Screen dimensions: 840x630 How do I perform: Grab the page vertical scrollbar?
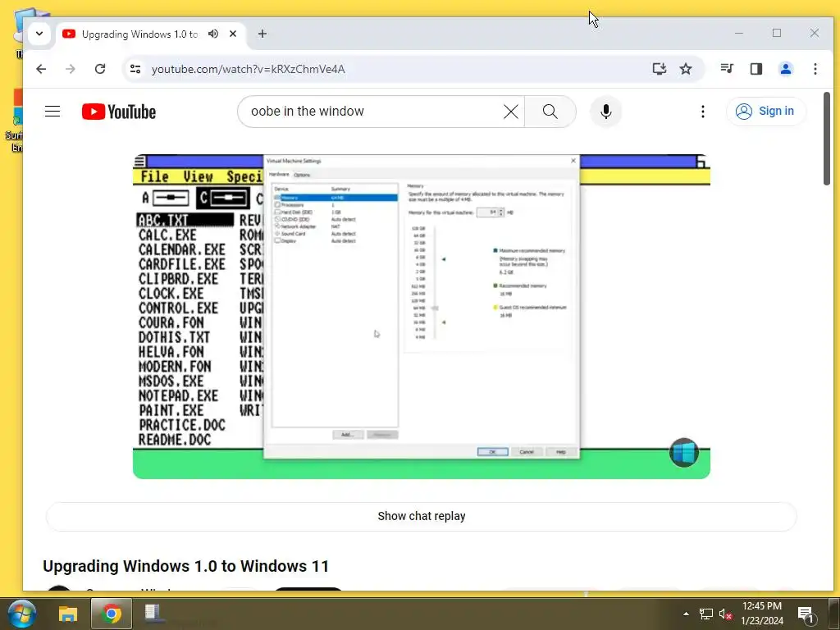[x=827, y=139]
